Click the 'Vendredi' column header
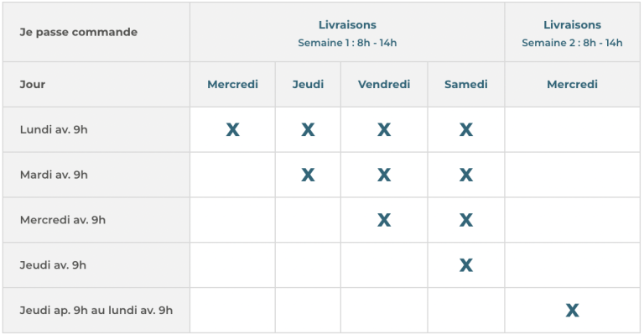This screenshot has width=644, height=335. tap(384, 85)
